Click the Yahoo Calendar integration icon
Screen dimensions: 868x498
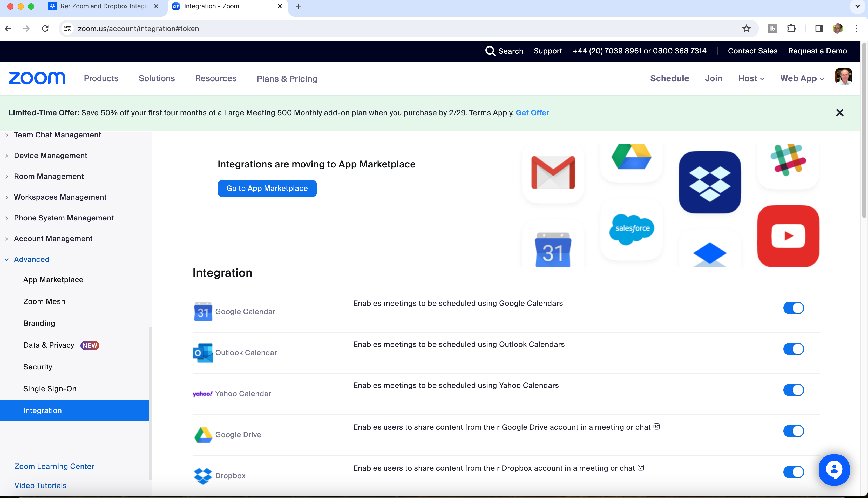203,393
